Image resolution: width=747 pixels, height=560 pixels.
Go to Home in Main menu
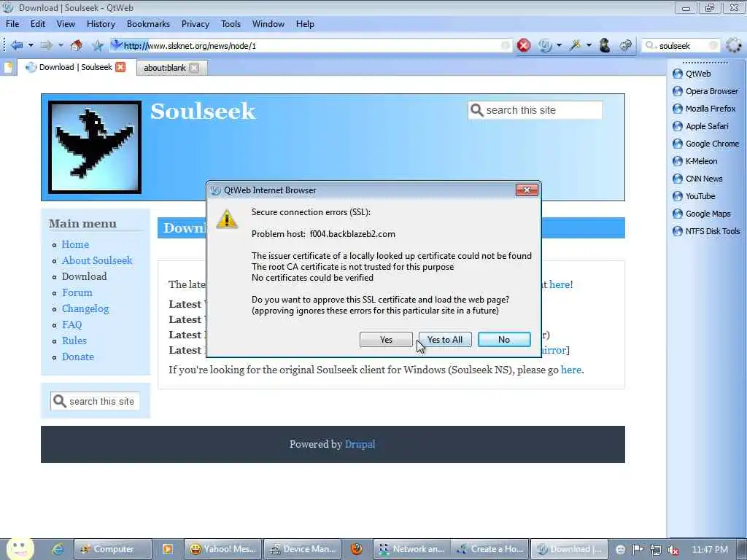pyautogui.click(x=75, y=244)
